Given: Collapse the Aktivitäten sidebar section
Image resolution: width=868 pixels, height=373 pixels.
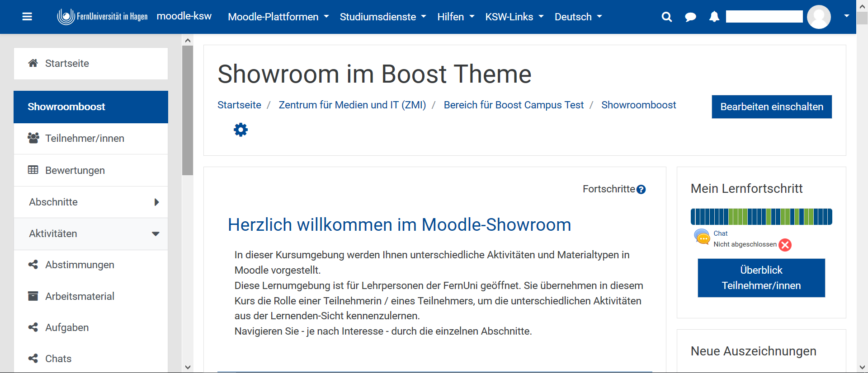Looking at the screenshot, I should point(91,233).
